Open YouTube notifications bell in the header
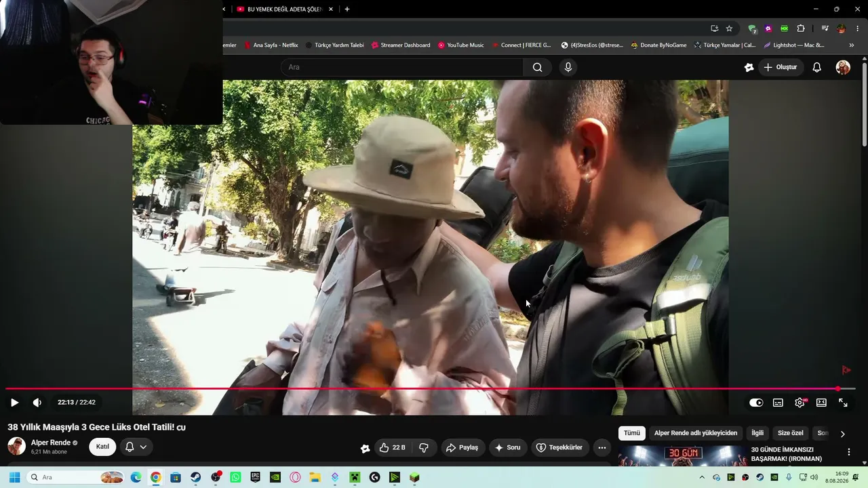 pyautogui.click(x=817, y=67)
